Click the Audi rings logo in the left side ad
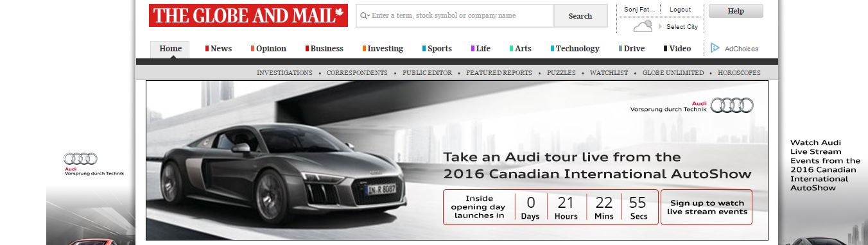Image resolution: width=868 pixels, height=245 pixels. tap(80, 158)
